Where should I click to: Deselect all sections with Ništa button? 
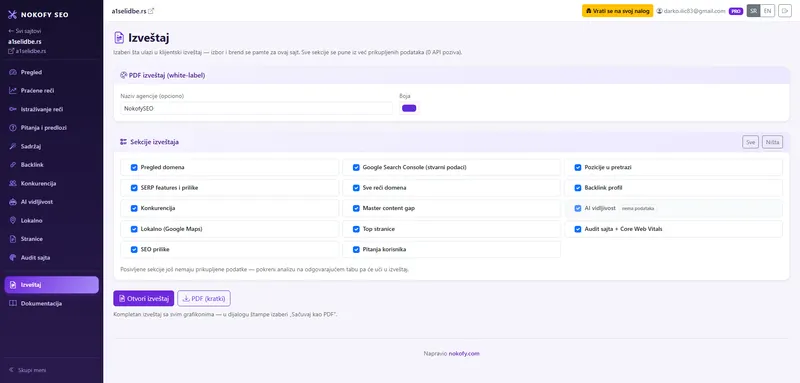(x=772, y=142)
